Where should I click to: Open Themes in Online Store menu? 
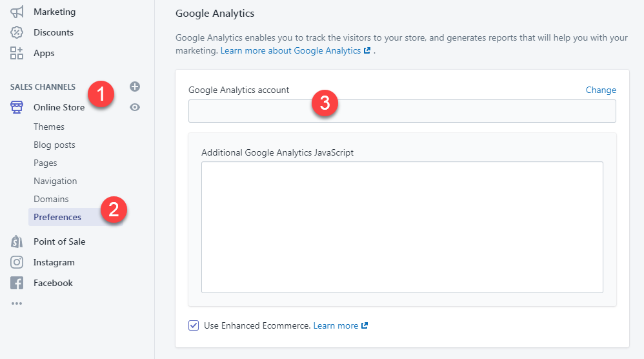[49, 127]
